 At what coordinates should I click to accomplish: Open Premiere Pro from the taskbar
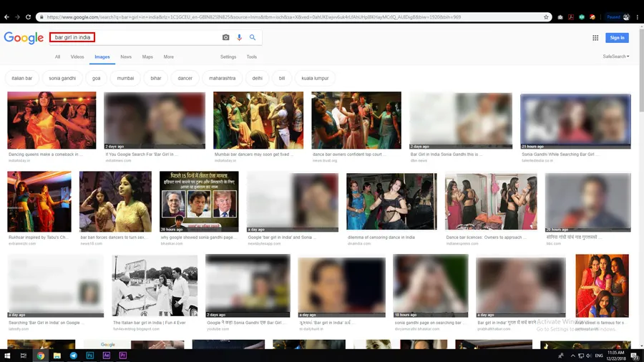tap(122, 356)
